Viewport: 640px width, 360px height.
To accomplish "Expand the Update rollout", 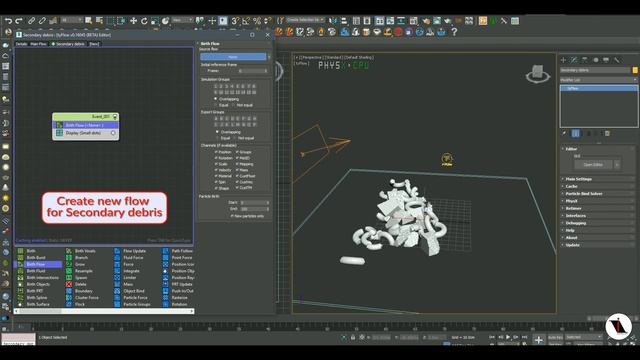I will [598, 245].
